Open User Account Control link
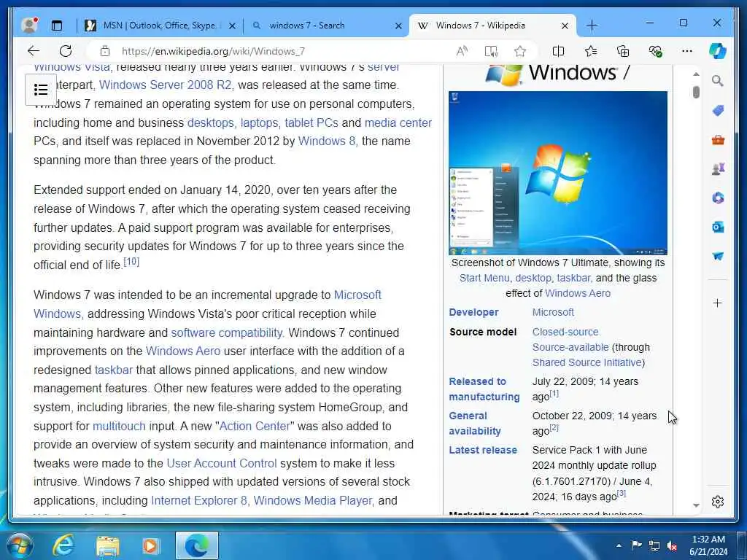Viewport: 747px width, 560px height. tap(222, 463)
